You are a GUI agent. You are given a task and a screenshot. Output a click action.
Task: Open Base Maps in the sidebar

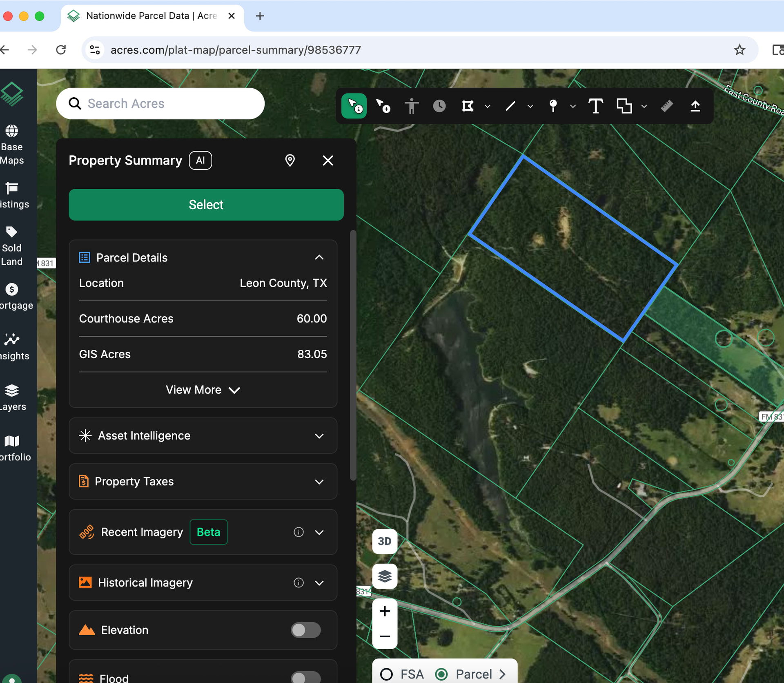coord(12,145)
